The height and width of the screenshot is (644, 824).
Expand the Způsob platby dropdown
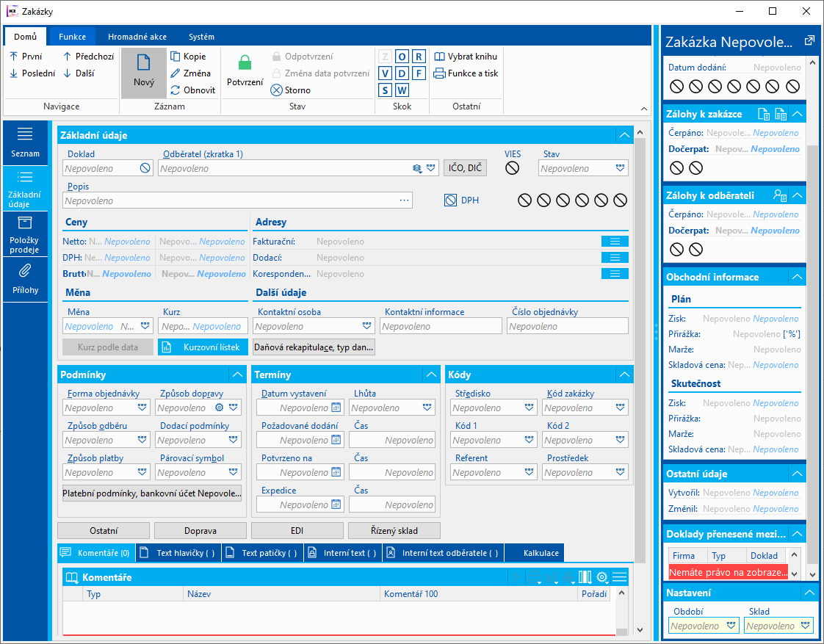(142, 473)
